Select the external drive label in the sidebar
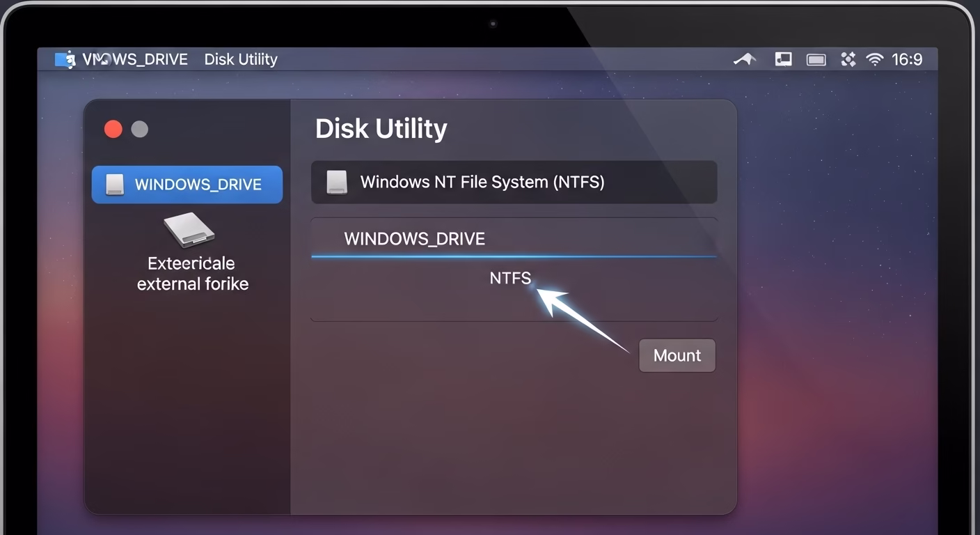The image size is (980, 535). [x=192, y=274]
